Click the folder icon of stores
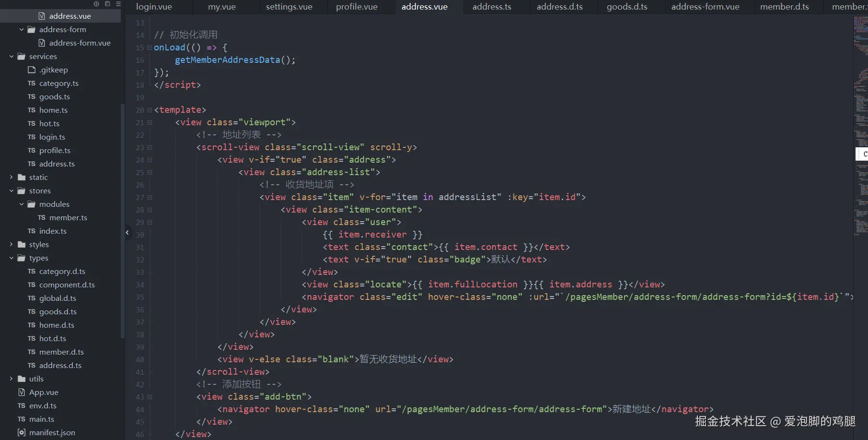868x440 pixels. [x=22, y=190]
